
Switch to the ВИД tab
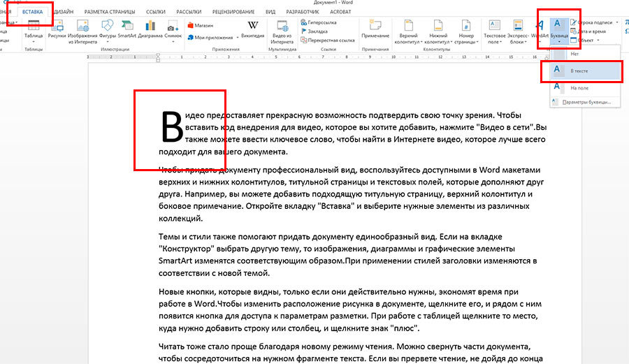270,12
